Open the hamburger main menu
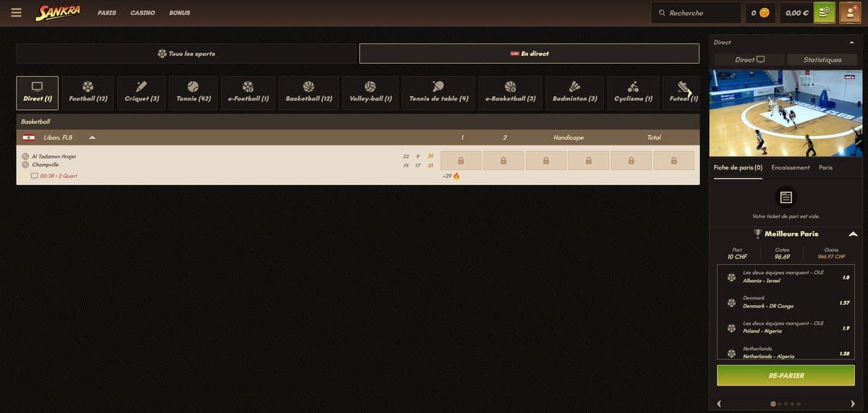Image resolution: width=868 pixels, height=413 pixels. [x=17, y=12]
